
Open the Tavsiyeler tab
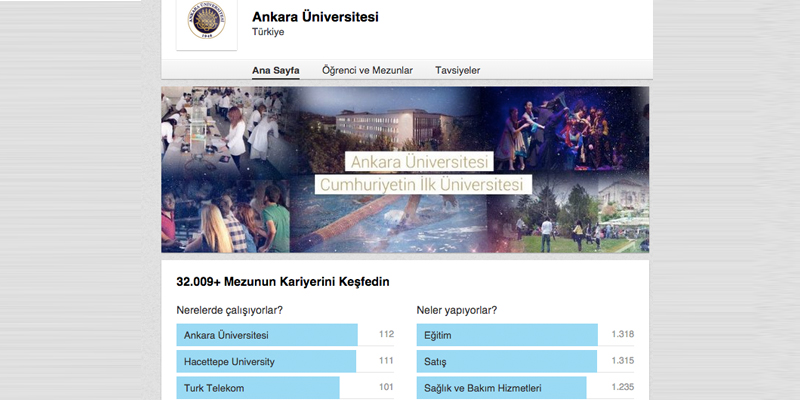click(x=458, y=70)
